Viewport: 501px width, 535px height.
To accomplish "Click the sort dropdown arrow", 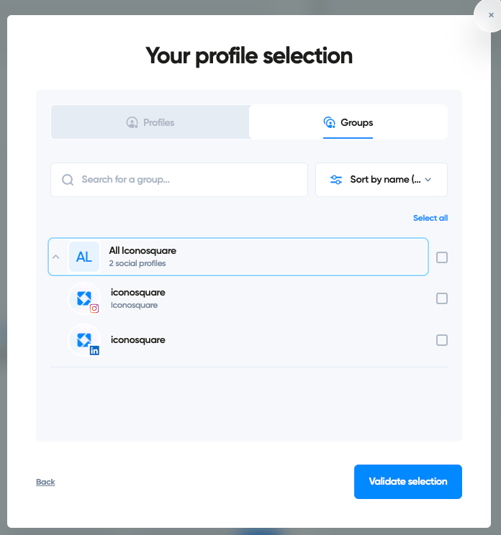I will [x=428, y=179].
